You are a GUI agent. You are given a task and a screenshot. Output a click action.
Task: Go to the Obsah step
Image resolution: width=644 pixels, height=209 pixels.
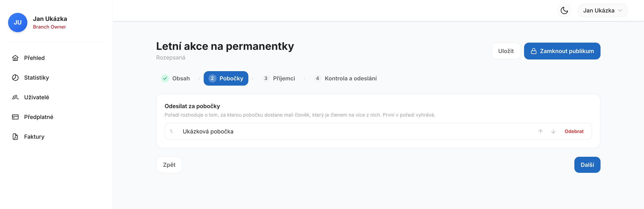click(175, 78)
